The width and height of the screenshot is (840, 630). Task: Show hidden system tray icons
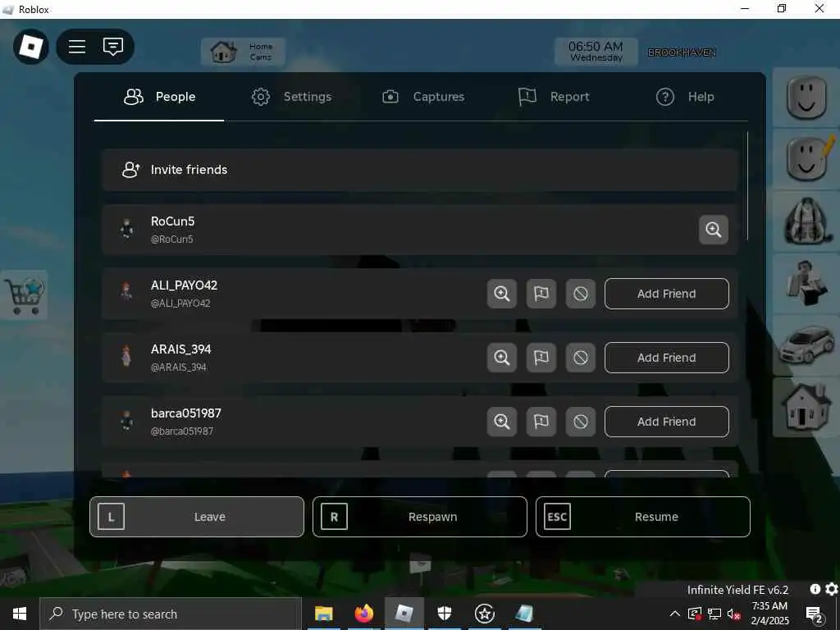[675, 614]
